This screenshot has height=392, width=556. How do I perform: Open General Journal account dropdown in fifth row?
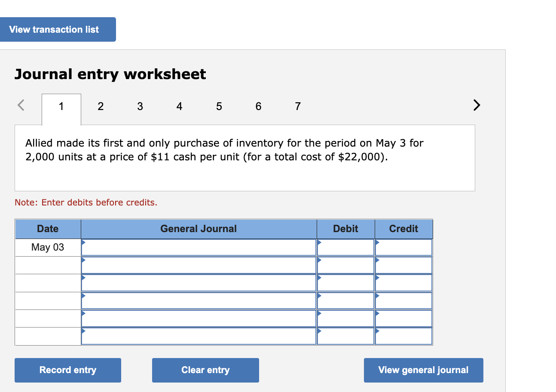pos(199,318)
